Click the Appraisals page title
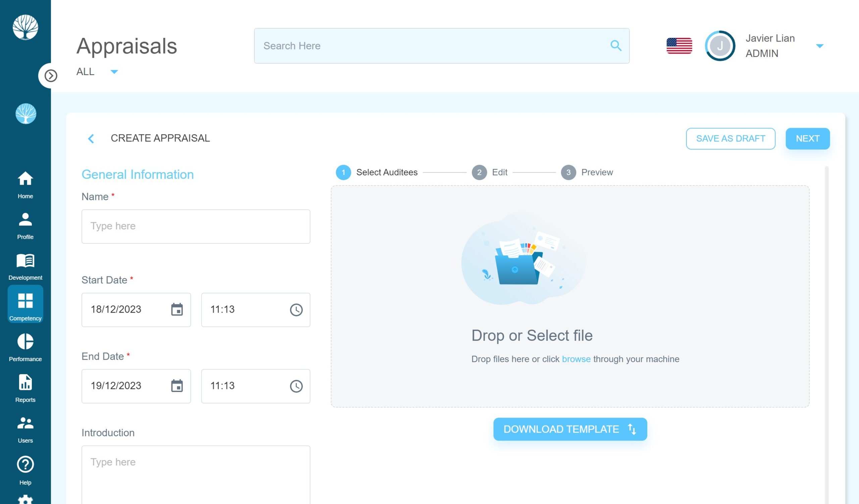859x504 pixels. 127,46
